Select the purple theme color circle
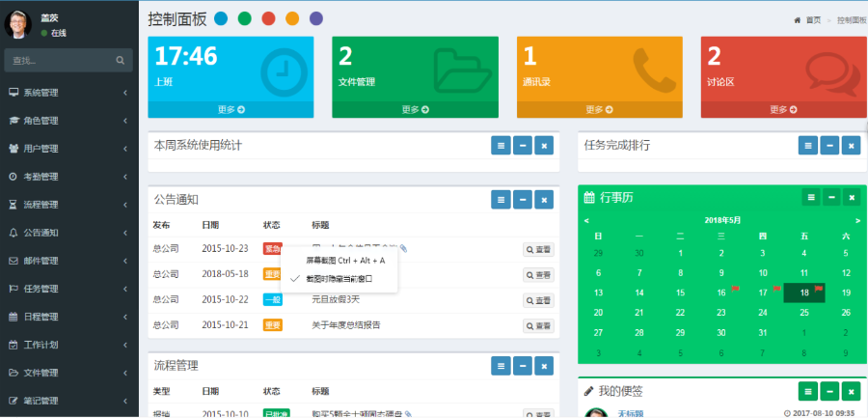868x418 pixels. pyautogui.click(x=316, y=18)
